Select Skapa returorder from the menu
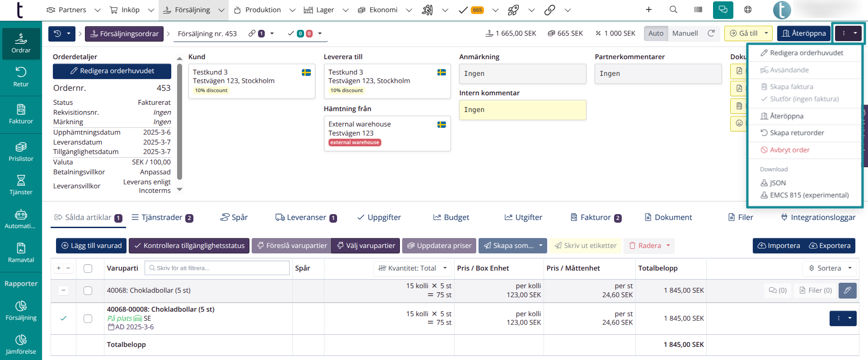The height and width of the screenshot is (360, 868). click(797, 133)
